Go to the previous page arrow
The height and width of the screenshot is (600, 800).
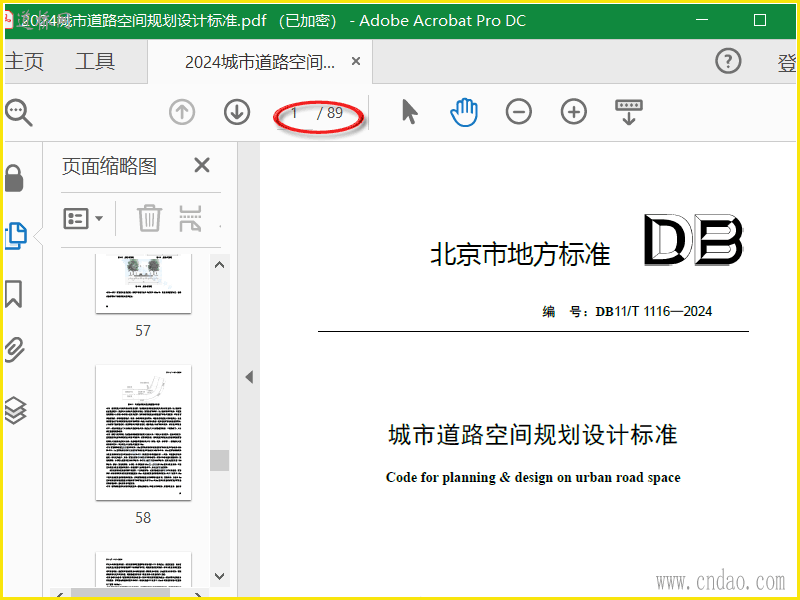click(182, 112)
